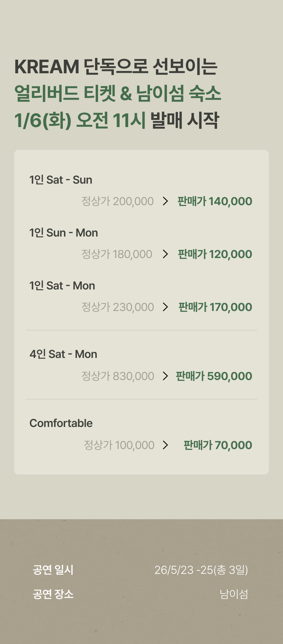The height and width of the screenshot is (644, 283).
Task: Tap the 남이섬 venue value
Action: pos(234,594)
